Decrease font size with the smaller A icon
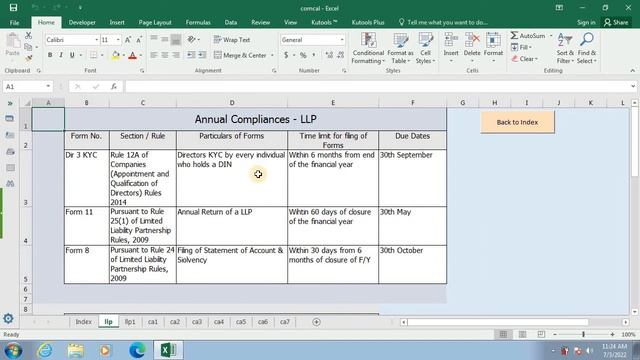The image size is (640, 360). (x=139, y=40)
